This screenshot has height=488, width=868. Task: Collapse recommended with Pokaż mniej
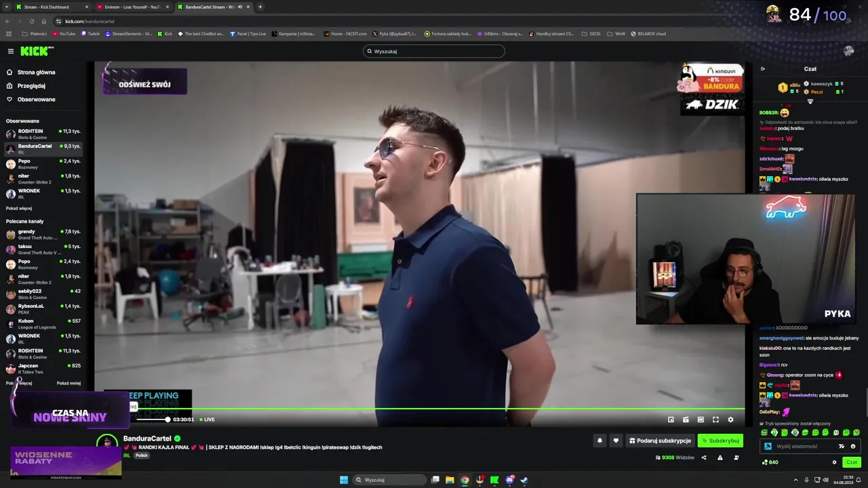coord(68,384)
